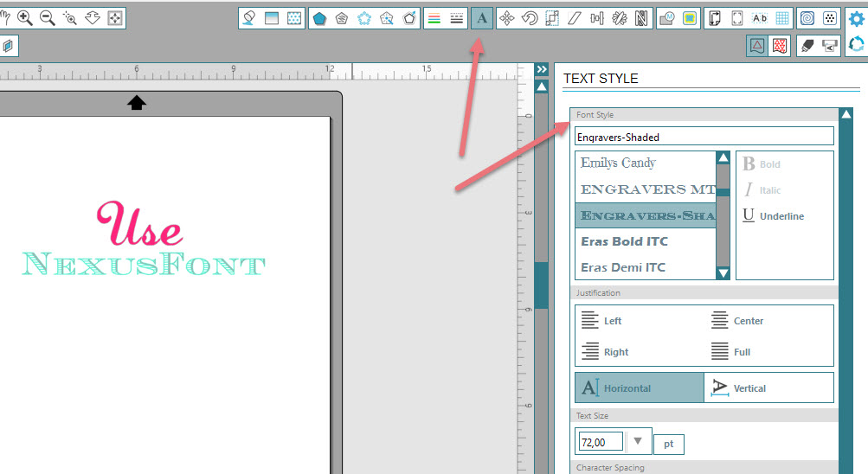Open the Rotate panel icon
868x474 pixels.
(530, 18)
